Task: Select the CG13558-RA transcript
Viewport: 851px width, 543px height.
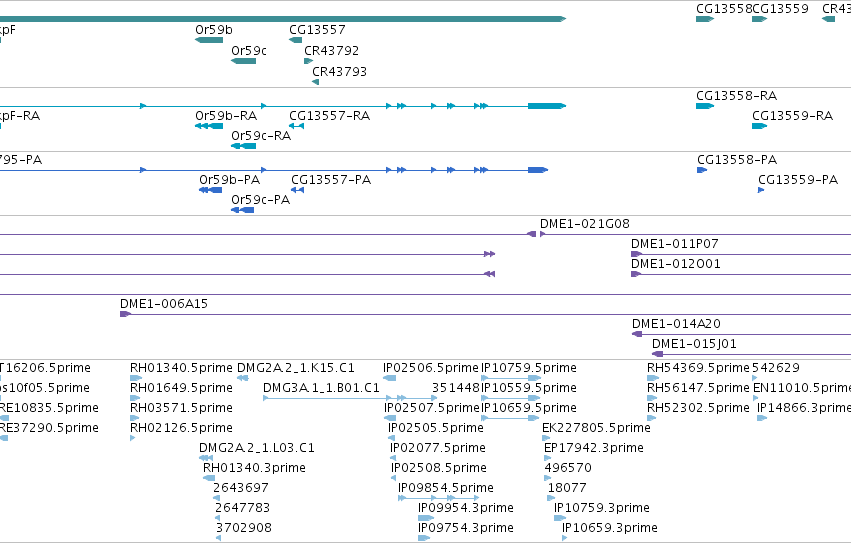Action: pyautogui.click(x=705, y=106)
